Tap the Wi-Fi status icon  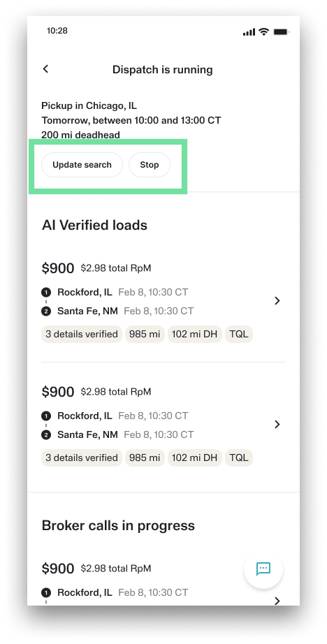[263, 31]
